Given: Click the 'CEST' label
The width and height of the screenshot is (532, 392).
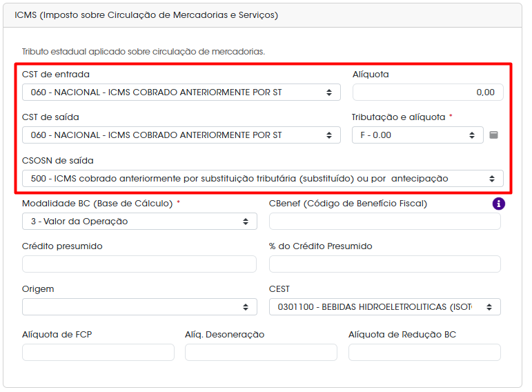Looking at the screenshot, I should tap(279, 289).
